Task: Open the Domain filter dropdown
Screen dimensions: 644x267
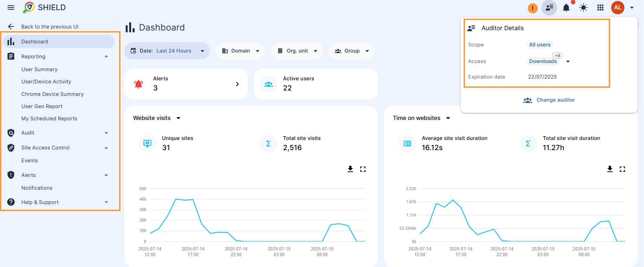Action: pyautogui.click(x=240, y=51)
